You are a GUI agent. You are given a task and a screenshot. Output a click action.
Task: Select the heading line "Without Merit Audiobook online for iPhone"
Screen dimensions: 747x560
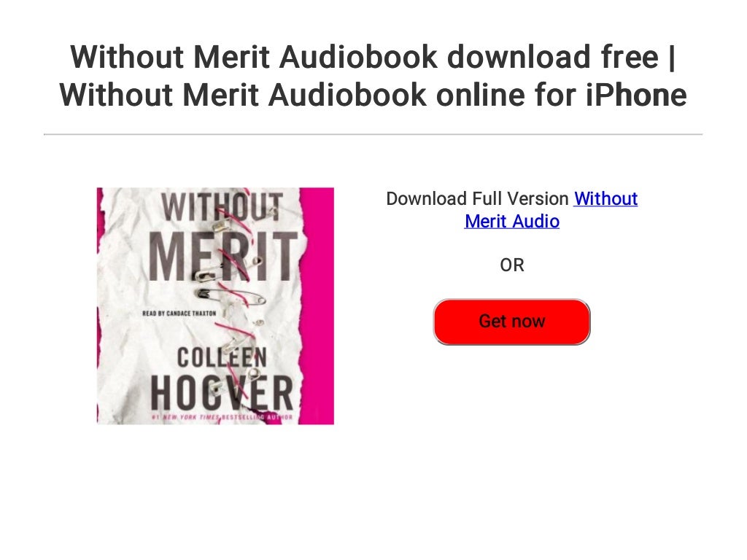(x=373, y=94)
